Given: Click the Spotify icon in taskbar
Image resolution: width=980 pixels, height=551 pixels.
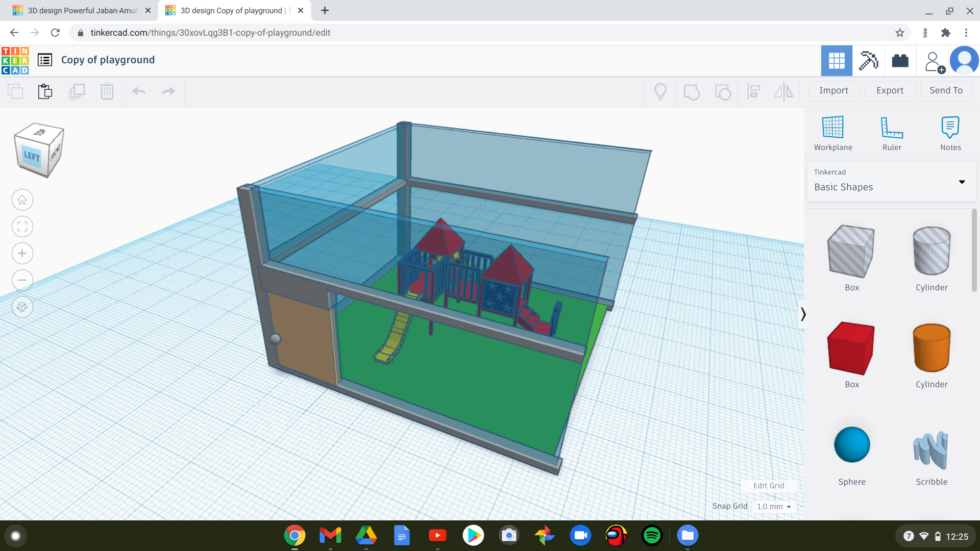Looking at the screenshot, I should click(651, 536).
